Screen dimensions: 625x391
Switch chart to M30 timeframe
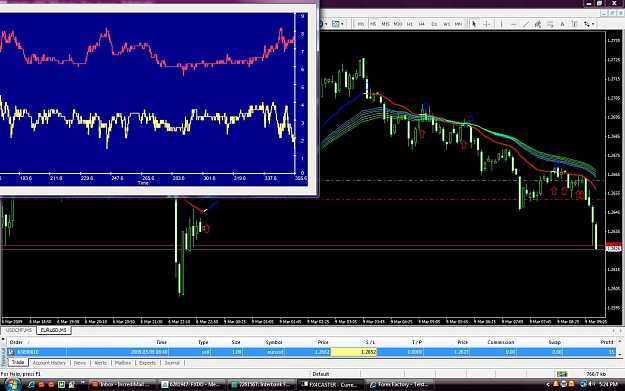click(398, 24)
